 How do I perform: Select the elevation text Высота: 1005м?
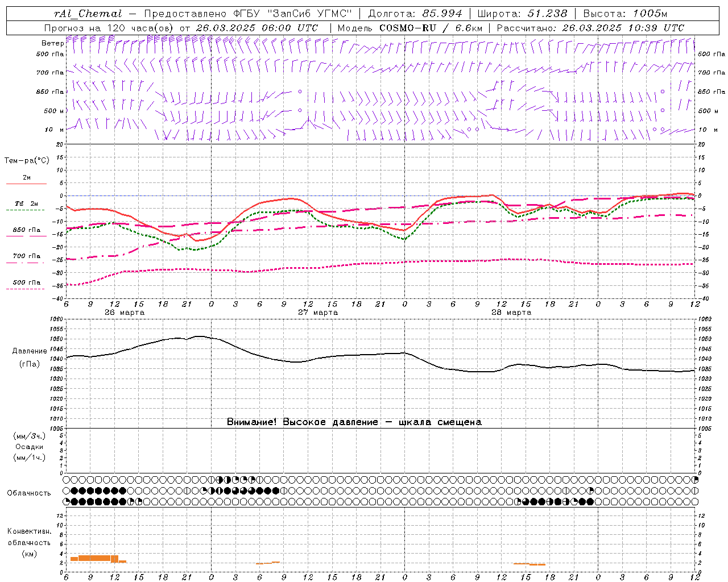tap(625, 14)
